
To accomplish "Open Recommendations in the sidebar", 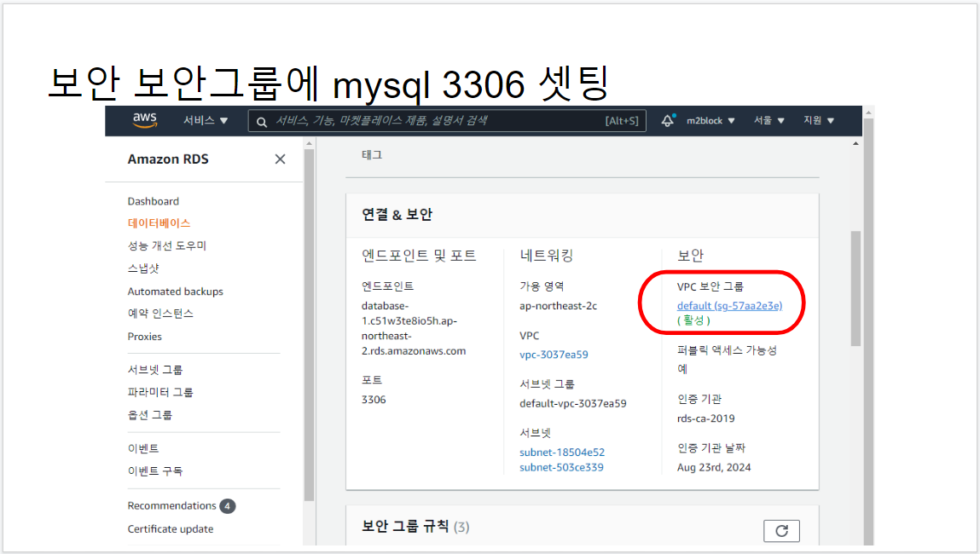I will 172,506.
